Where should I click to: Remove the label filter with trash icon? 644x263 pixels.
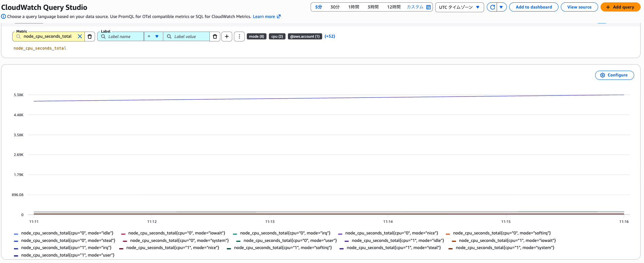215,36
